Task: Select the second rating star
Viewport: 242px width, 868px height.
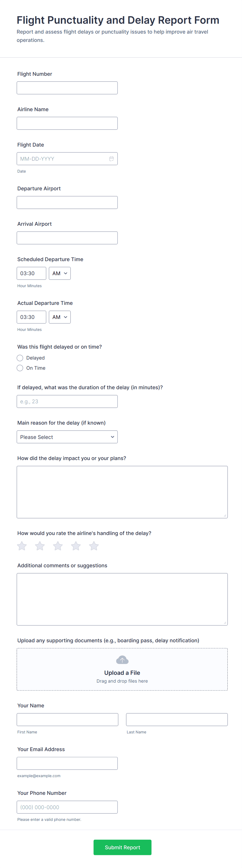Action: click(x=40, y=546)
